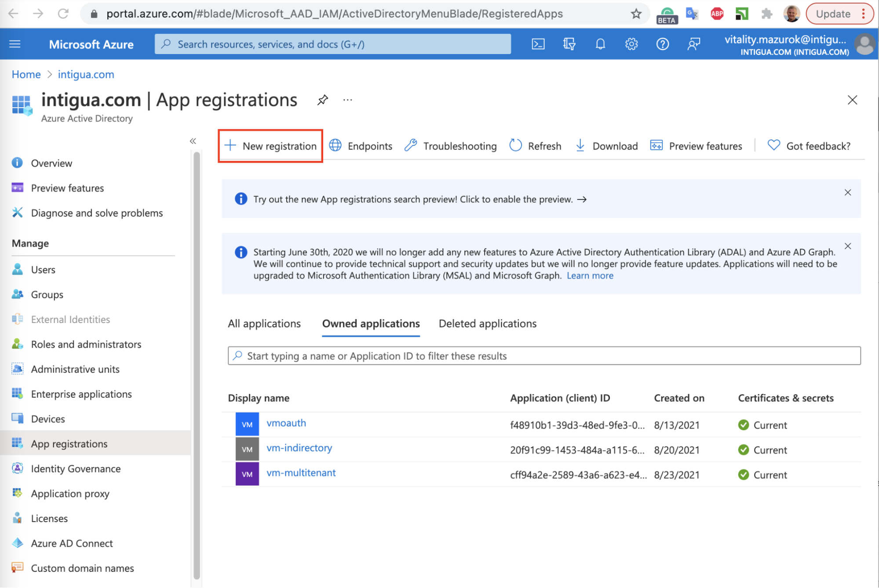Open Azure Cloud Shell icon
Screen dimensions: 879x588
point(538,44)
